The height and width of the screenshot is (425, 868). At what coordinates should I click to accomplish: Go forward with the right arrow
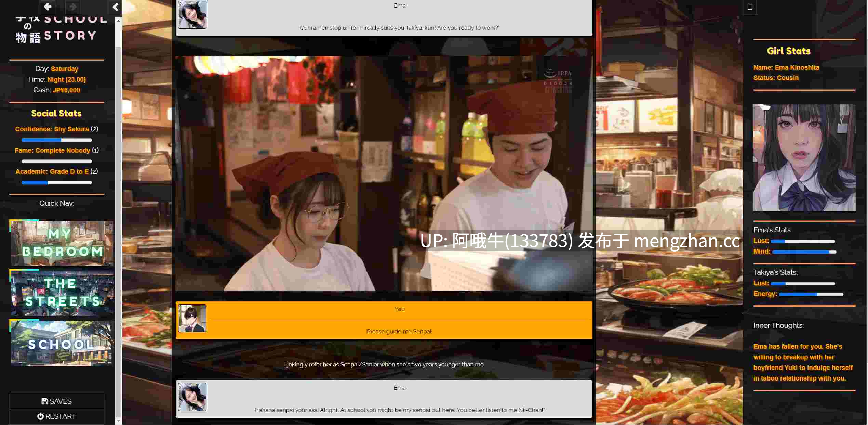point(72,7)
